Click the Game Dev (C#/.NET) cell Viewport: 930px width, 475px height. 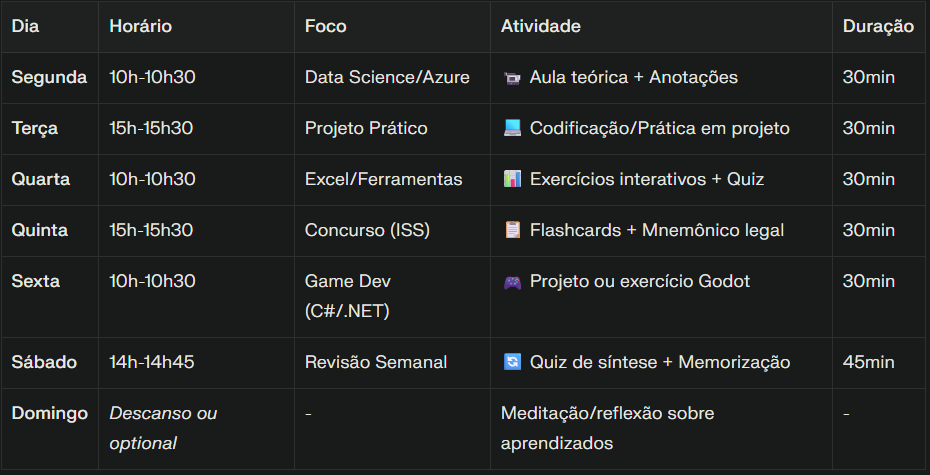(x=347, y=296)
